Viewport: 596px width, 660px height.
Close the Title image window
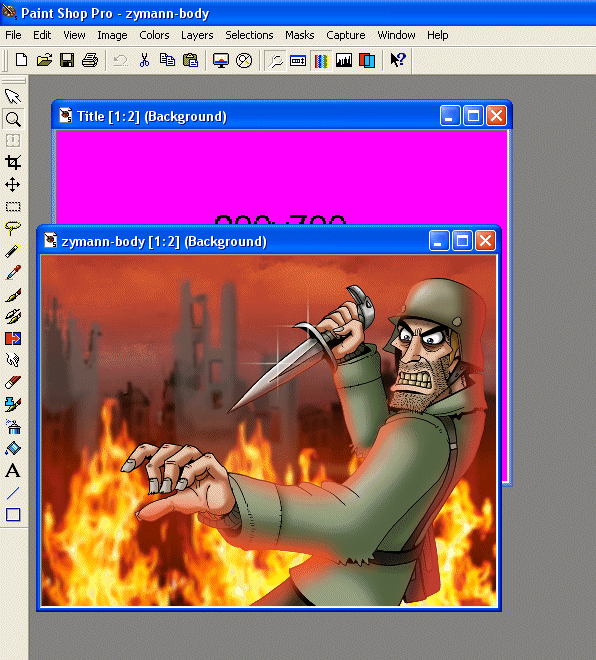496,116
